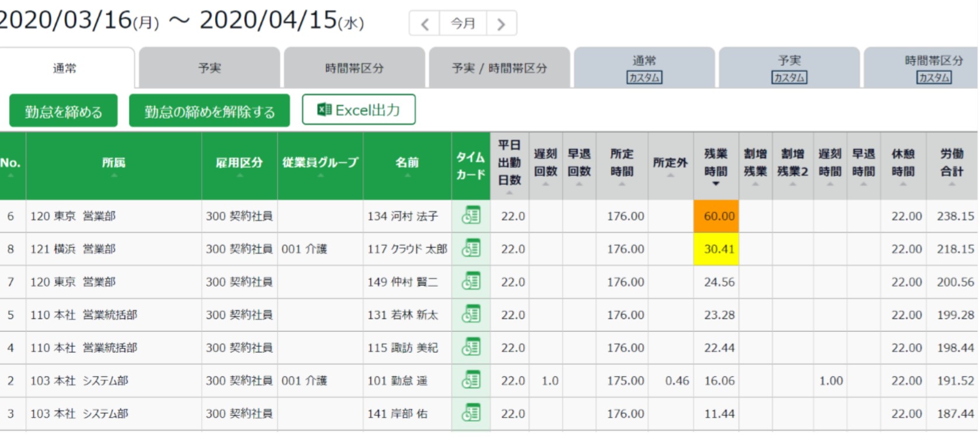Open time card icon for 諏訪 美紀
The image size is (980, 437).
click(471, 347)
